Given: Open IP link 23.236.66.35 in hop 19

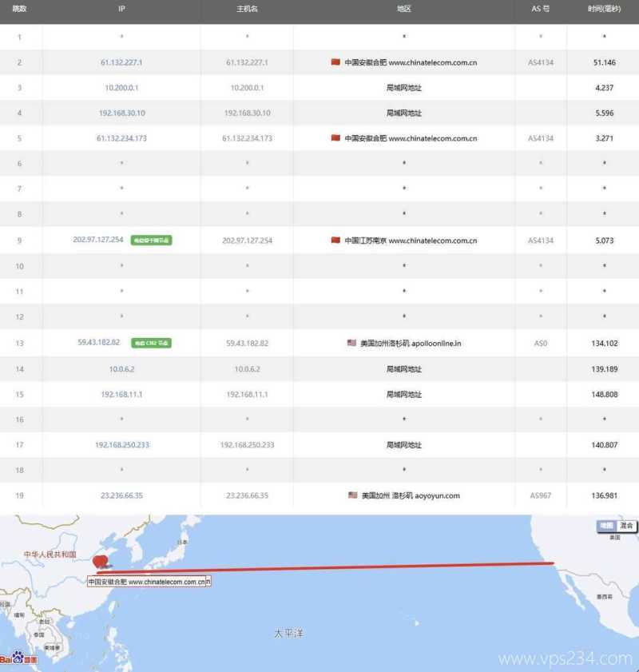Looking at the screenshot, I should click(121, 495).
